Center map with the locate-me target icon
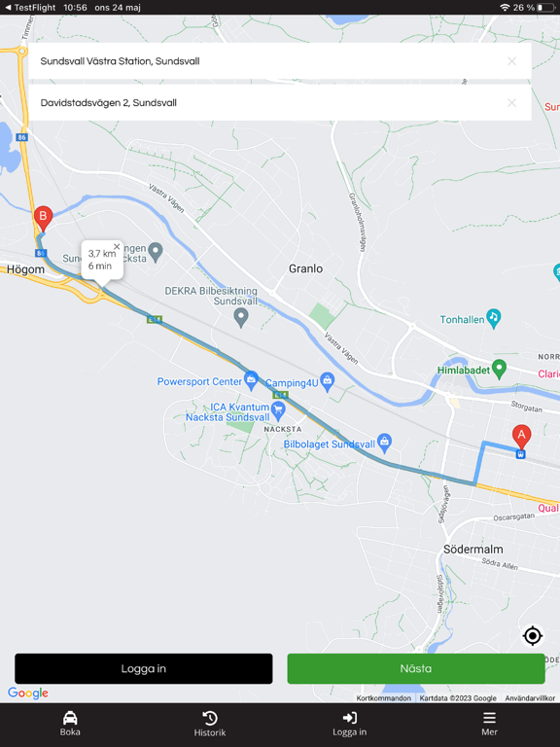The height and width of the screenshot is (747, 560). coord(533,635)
